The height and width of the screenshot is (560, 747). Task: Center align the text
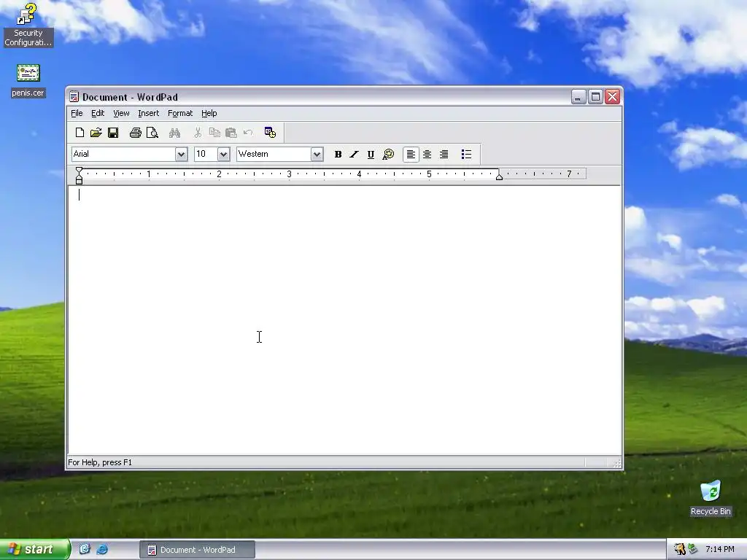pyautogui.click(x=427, y=155)
